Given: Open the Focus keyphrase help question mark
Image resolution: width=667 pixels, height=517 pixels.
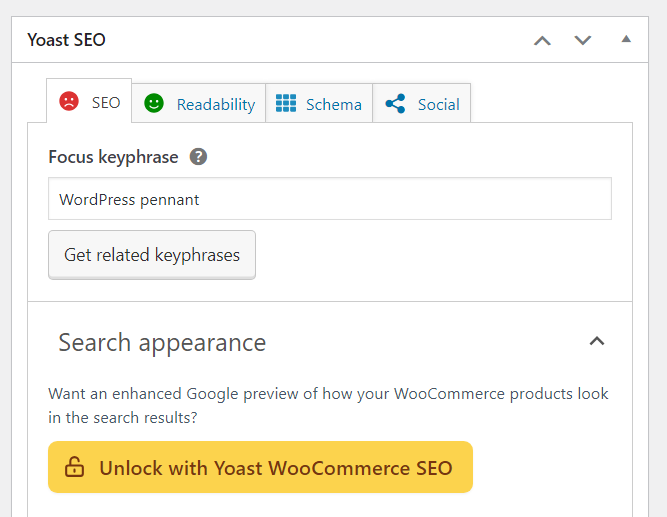Looking at the screenshot, I should [x=199, y=156].
